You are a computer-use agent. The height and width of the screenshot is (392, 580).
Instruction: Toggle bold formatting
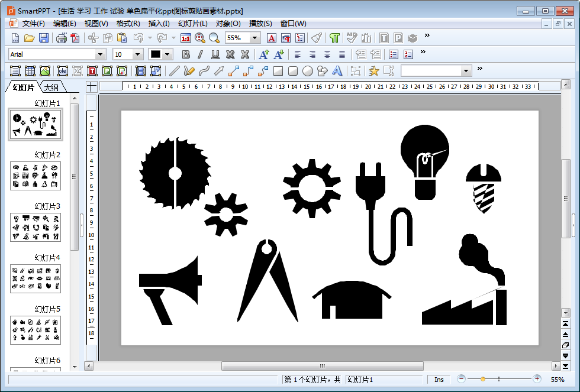tap(186, 54)
